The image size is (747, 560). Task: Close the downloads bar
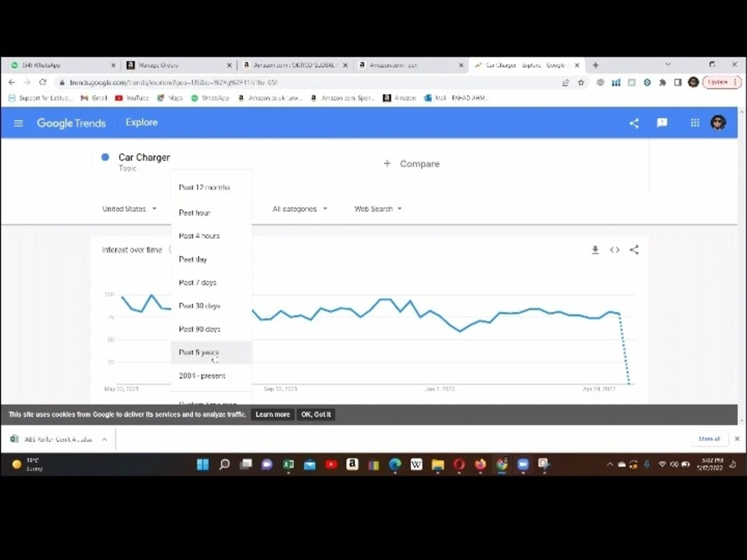tap(737, 438)
